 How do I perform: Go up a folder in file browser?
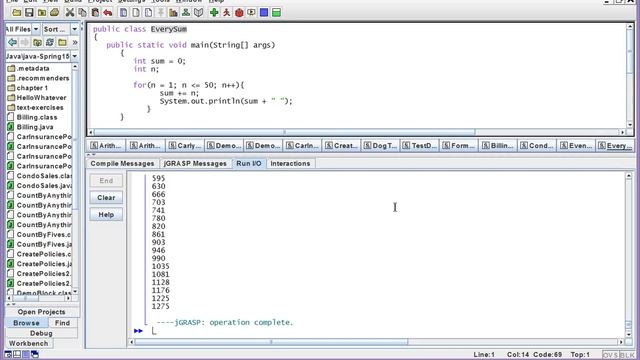pos(37,42)
